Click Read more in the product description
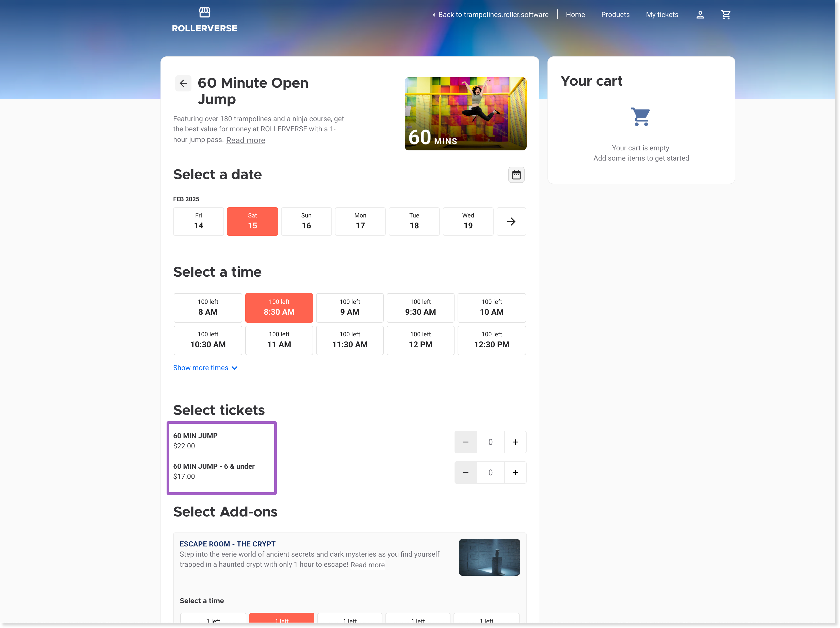This screenshot has width=840, height=628. (245, 140)
